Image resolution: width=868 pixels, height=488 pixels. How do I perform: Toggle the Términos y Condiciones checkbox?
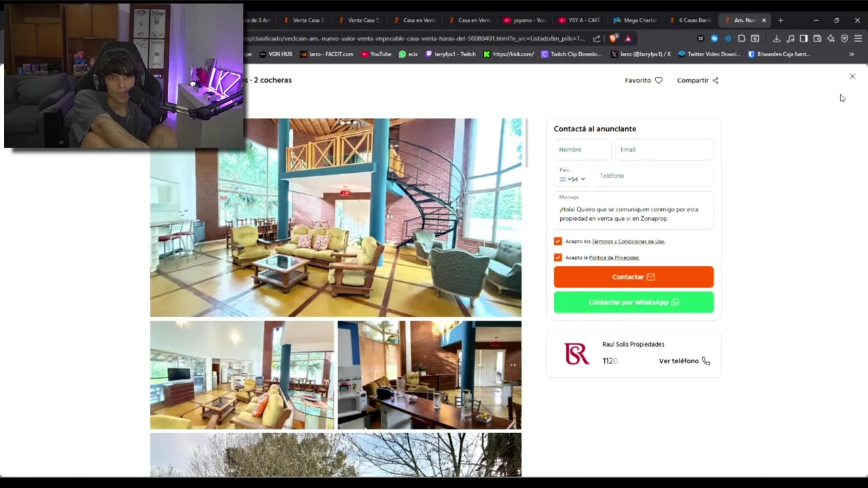558,241
